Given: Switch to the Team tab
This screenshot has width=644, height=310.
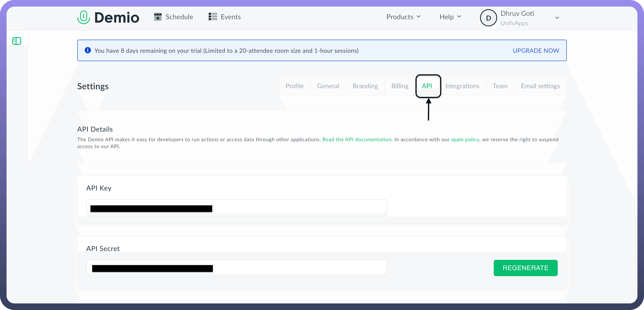Looking at the screenshot, I should tap(500, 86).
